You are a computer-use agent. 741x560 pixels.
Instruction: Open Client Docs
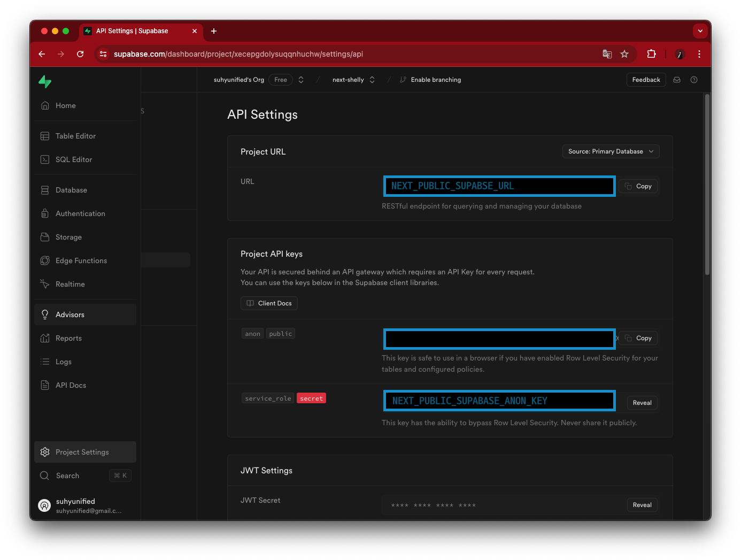coord(269,303)
